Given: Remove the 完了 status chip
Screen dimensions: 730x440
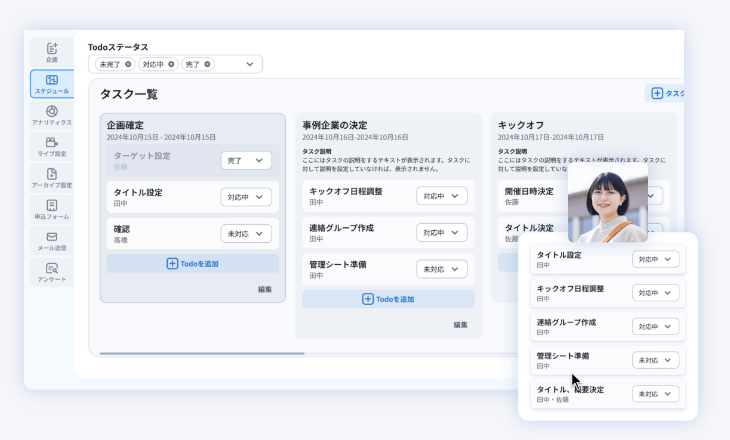Looking at the screenshot, I should pos(207,64).
